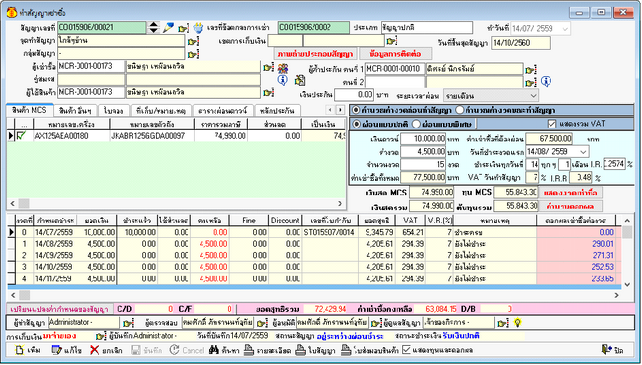Click the pen tool icon next to contract number
The image size is (642, 365).
pyautogui.click(x=168, y=27)
